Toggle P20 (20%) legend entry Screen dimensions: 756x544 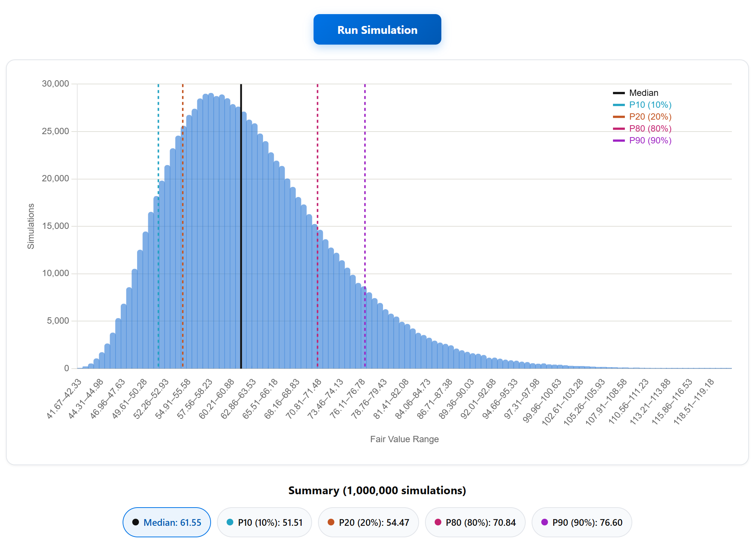[642, 117]
